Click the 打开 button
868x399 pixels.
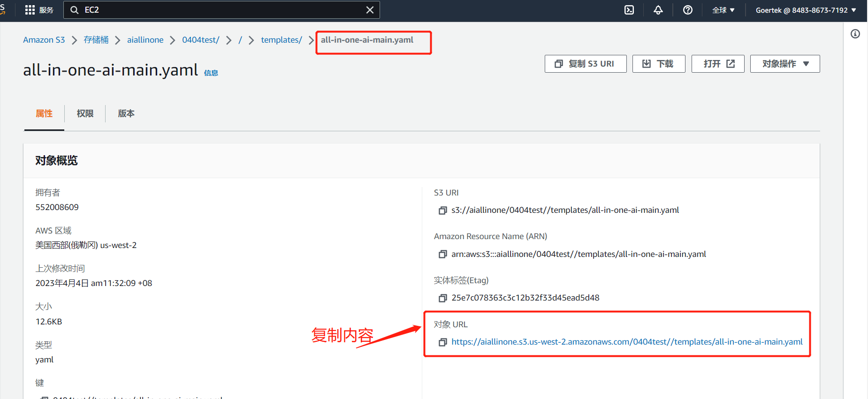(x=717, y=64)
